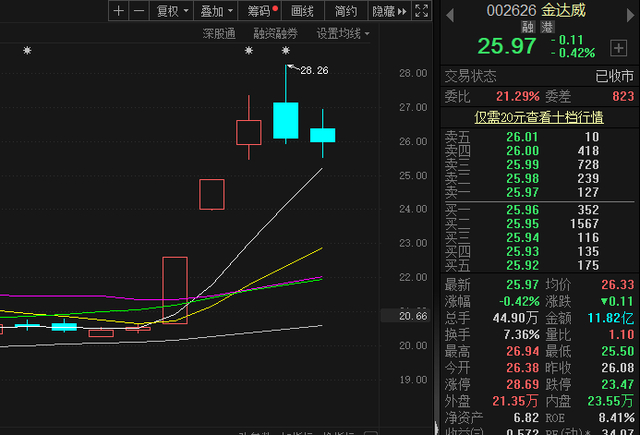Open 深股通 information
The image size is (640, 435).
[219, 33]
